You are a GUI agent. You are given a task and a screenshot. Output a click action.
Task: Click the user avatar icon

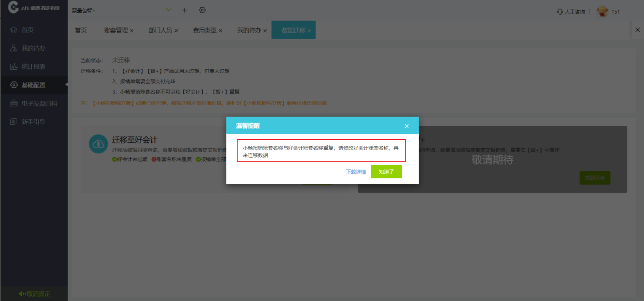[602, 12]
